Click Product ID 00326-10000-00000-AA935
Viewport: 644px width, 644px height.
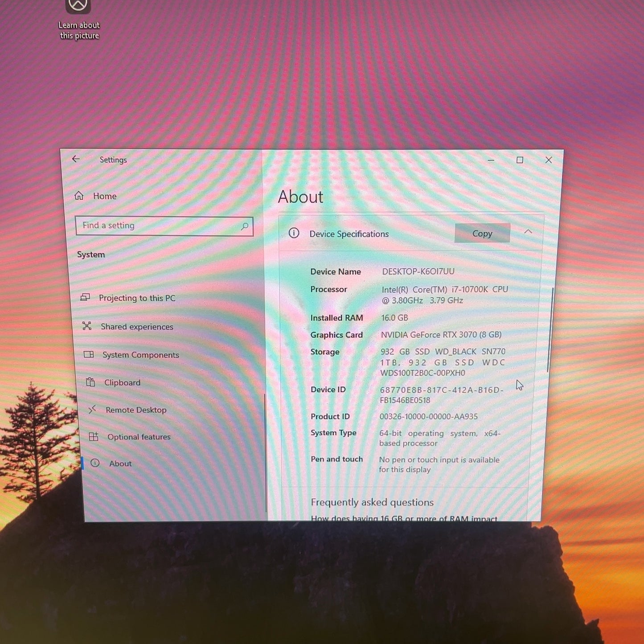pyautogui.click(x=428, y=417)
